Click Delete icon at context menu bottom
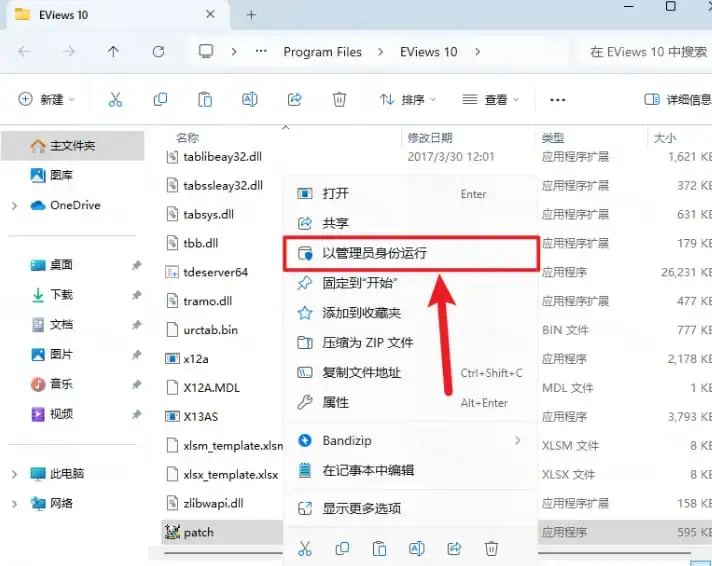Viewport: 712px width, 566px height. pyautogui.click(x=491, y=548)
